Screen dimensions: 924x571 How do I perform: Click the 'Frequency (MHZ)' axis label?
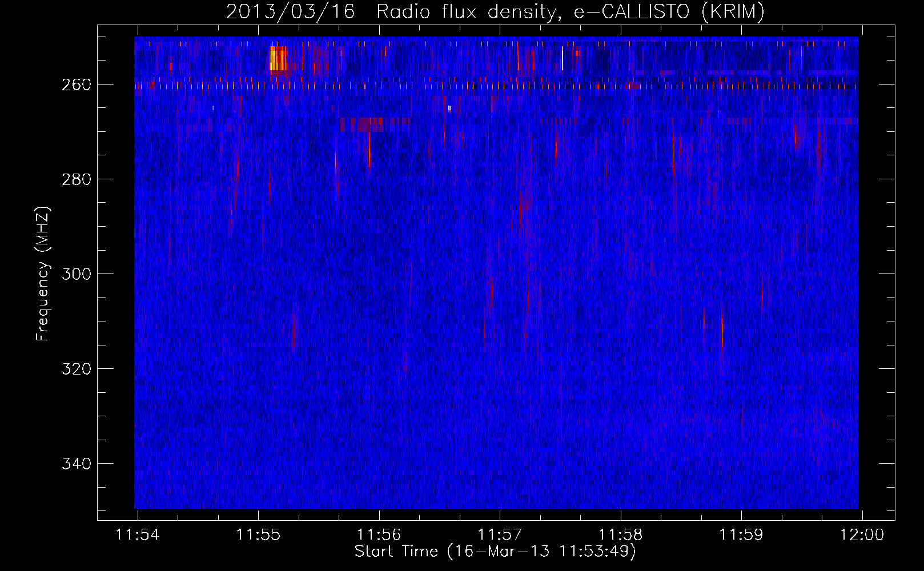(x=42, y=274)
